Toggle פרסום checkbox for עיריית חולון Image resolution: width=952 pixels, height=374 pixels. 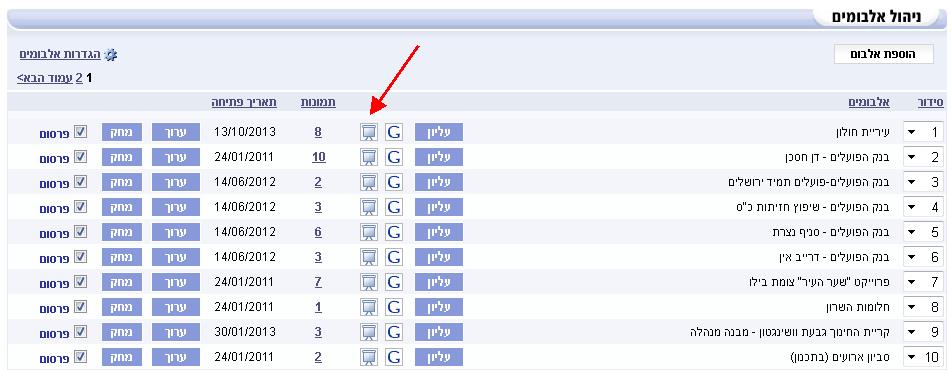[x=80, y=131]
